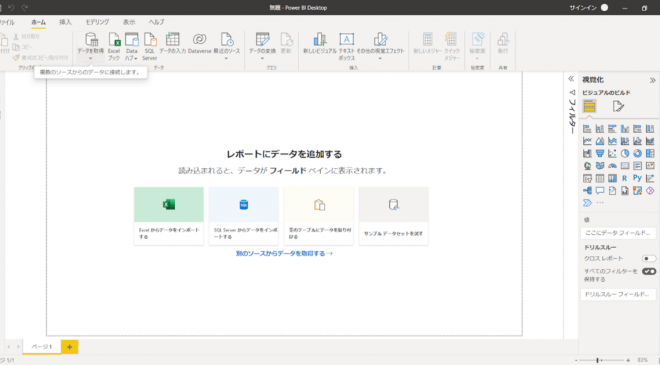Screen dimensions: 660x365
Task: Collapse the 視覚化 pane chevron
Action: pos(652,80)
